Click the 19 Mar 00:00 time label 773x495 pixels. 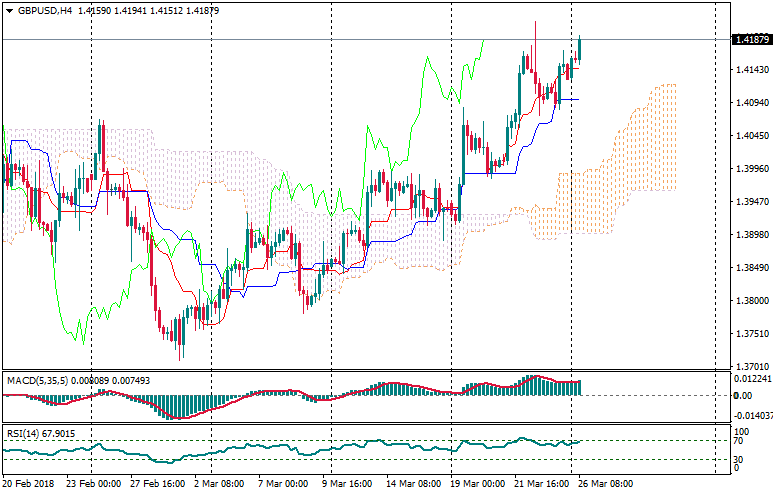(x=475, y=483)
